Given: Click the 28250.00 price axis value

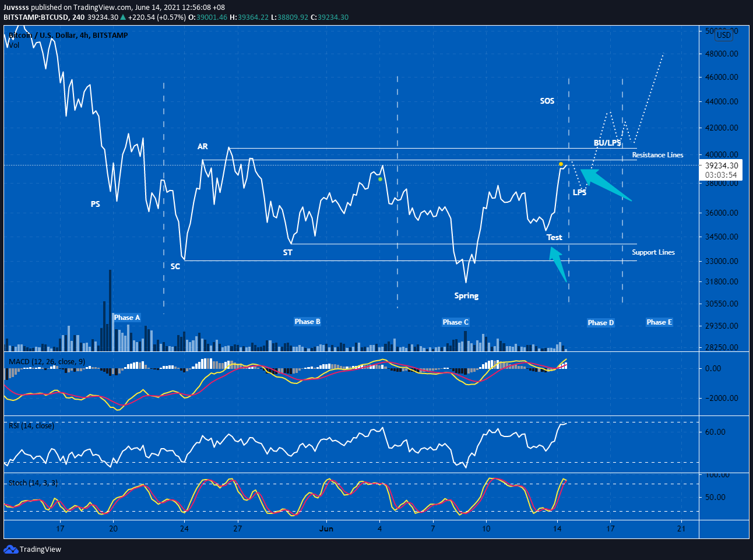Looking at the screenshot, I should pyautogui.click(x=722, y=347).
